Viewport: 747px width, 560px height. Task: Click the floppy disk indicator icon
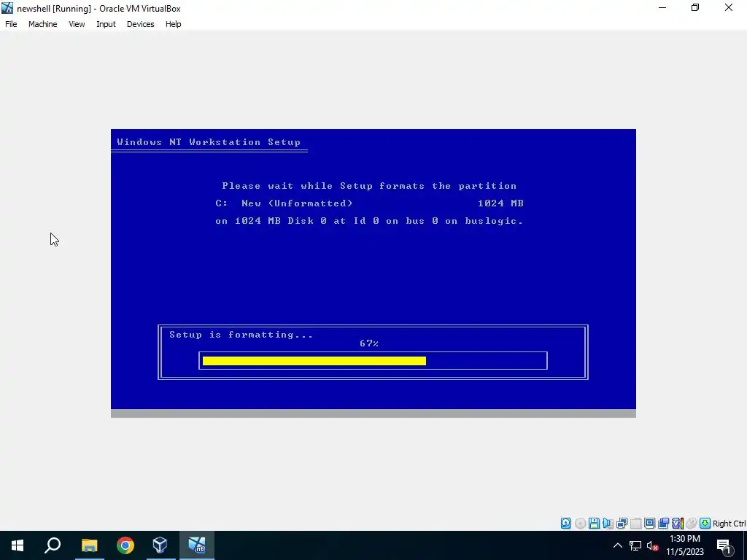tap(594, 524)
